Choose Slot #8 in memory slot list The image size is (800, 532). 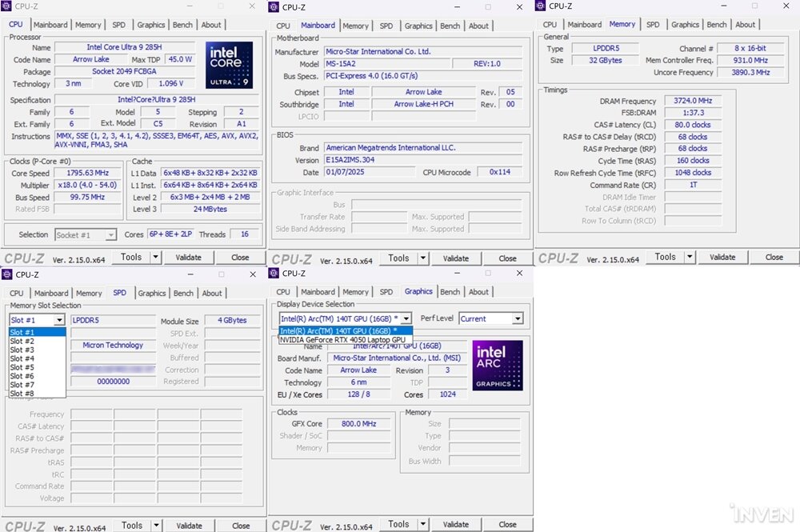38,394
